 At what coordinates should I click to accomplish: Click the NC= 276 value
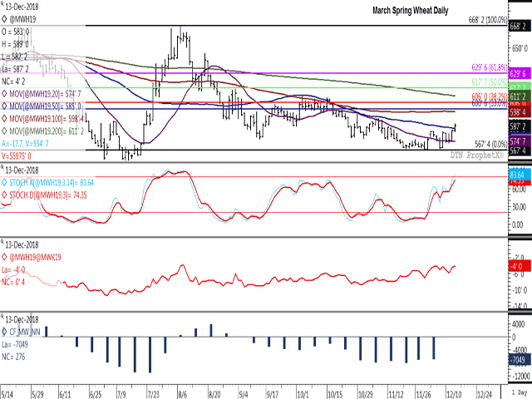coord(13,357)
